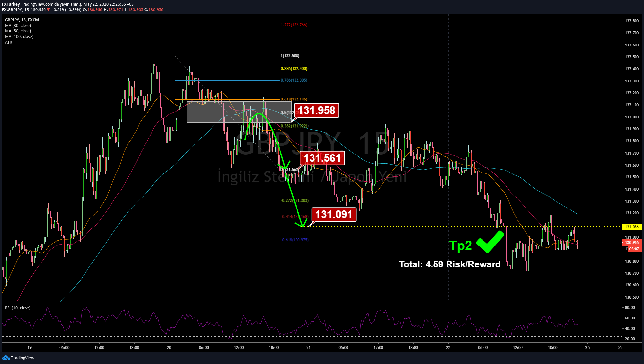Click the -0.272(131.303) Fibonacci extension label
The width and height of the screenshot is (644, 364).
click(x=295, y=201)
